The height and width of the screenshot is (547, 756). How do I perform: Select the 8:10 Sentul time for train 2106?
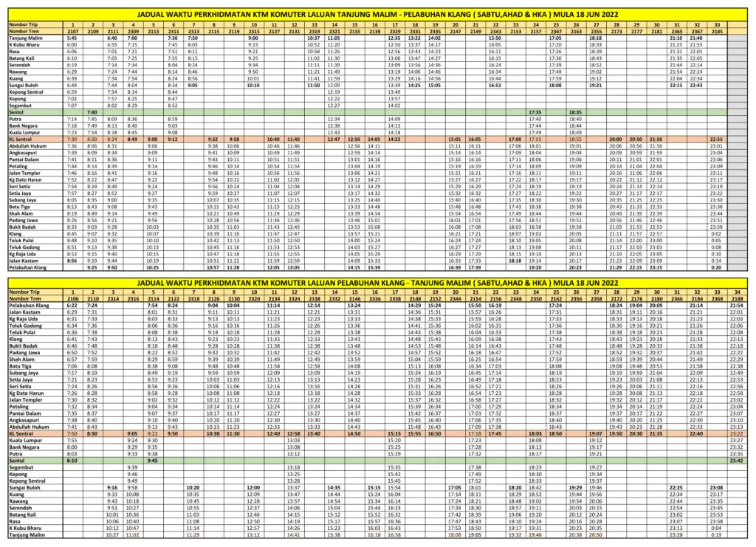click(x=72, y=461)
